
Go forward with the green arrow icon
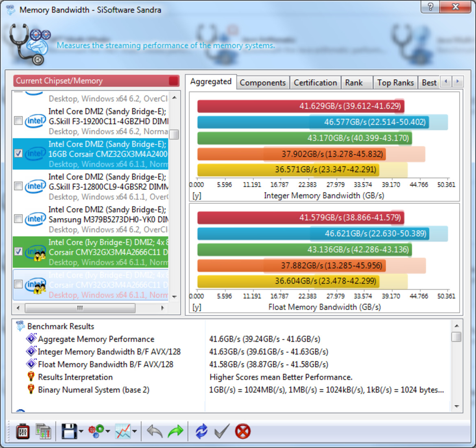click(175, 431)
